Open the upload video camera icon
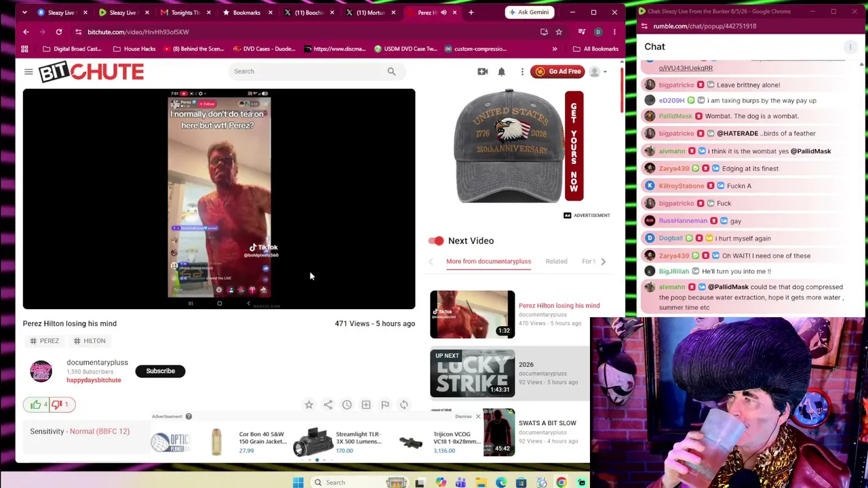This screenshot has width=868, height=488. click(x=483, y=71)
